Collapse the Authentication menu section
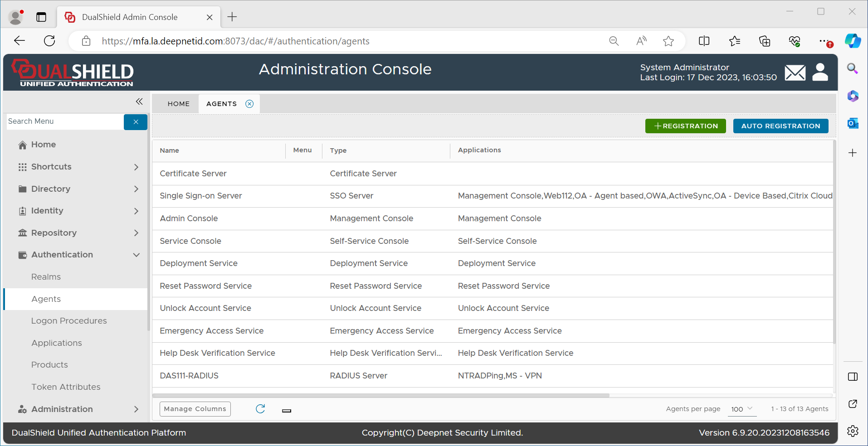This screenshot has height=446, width=868. 136,255
